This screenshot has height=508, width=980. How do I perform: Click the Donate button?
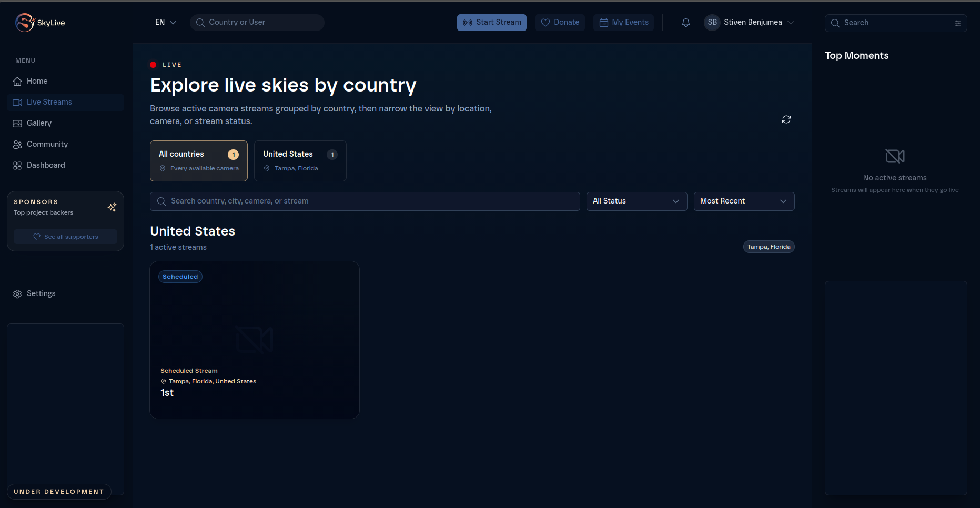560,23
